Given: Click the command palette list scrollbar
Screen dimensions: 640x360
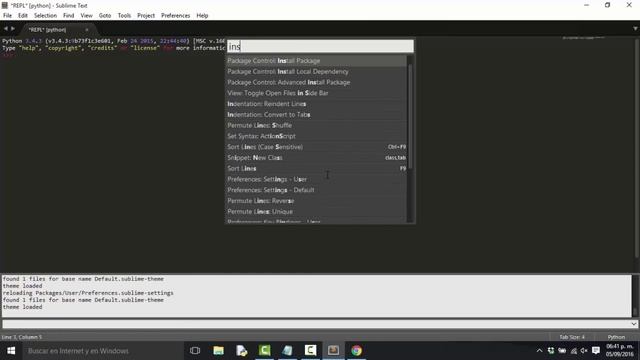Looking at the screenshot, I should click(x=410, y=116).
